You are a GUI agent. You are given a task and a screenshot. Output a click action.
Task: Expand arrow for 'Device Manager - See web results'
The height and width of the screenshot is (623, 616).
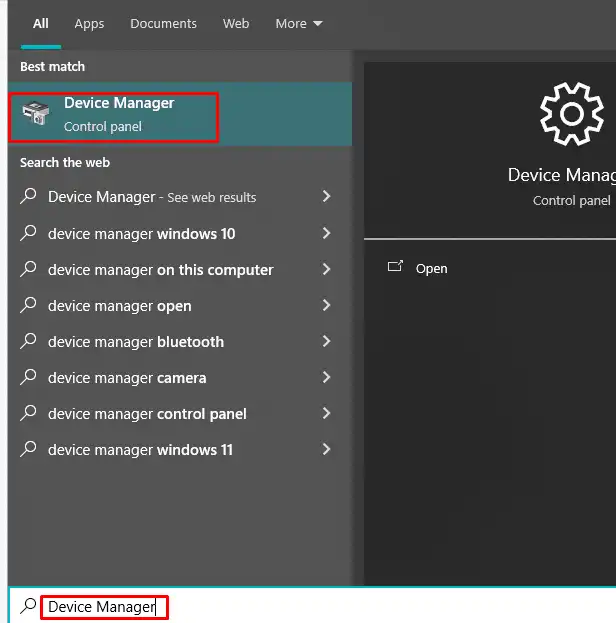[x=326, y=197]
